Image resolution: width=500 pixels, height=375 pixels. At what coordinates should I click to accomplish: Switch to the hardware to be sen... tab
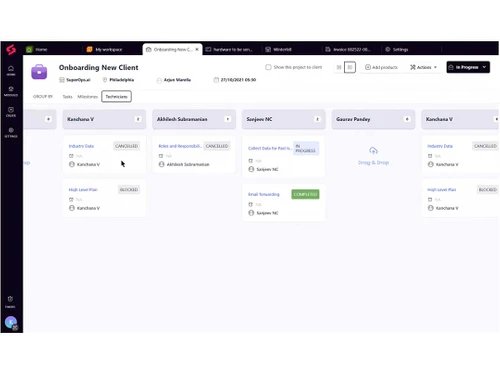pos(229,49)
